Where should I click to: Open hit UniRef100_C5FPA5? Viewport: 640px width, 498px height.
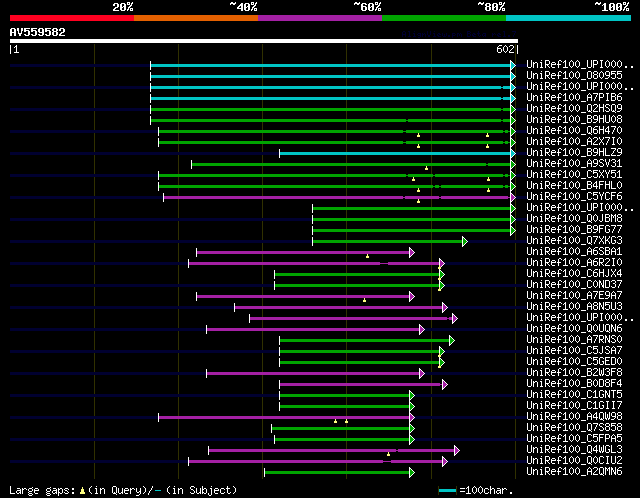[x=574, y=439]
